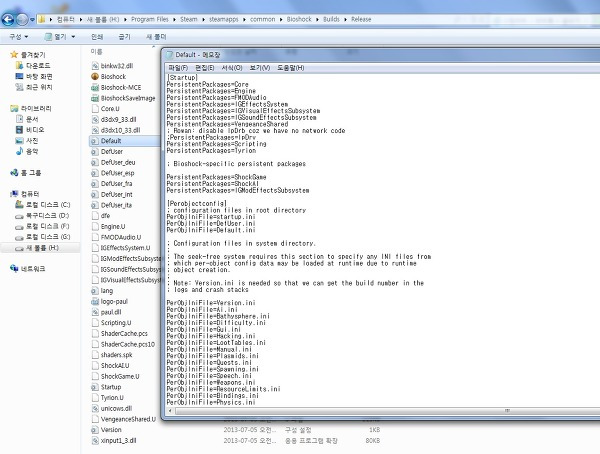Click the 이름 column header
600x454 pixels.
96,51
